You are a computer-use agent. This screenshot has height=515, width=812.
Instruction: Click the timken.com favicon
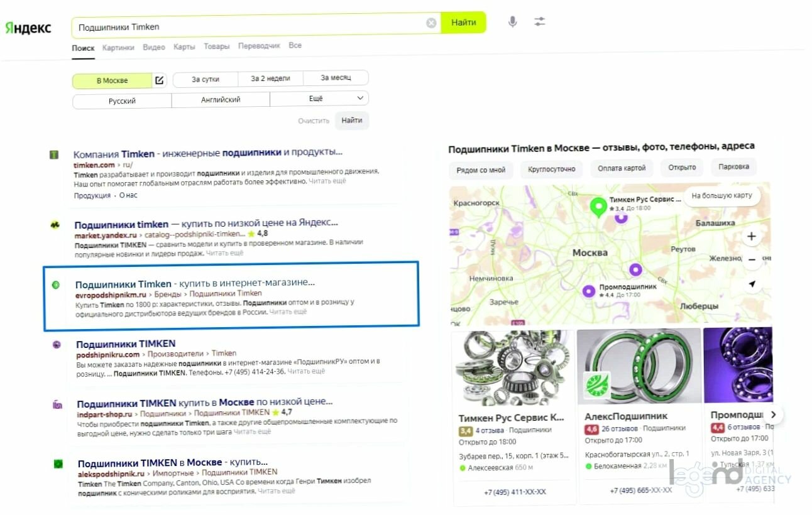[55, 154]
